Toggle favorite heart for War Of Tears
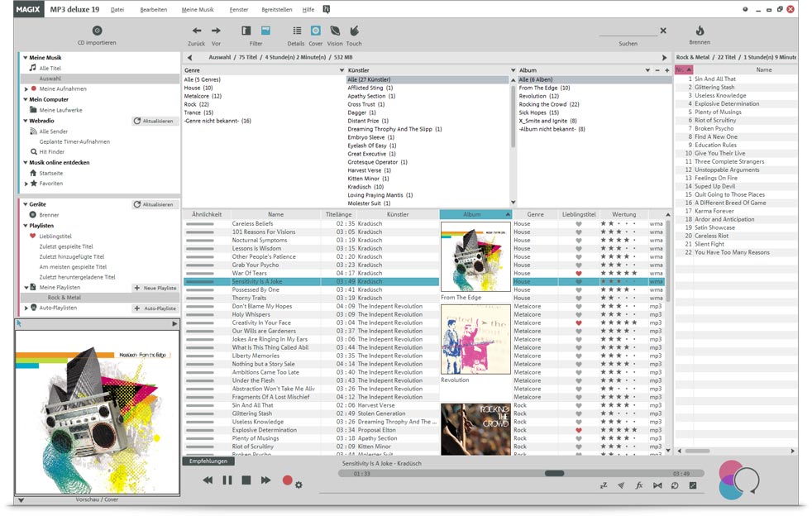This screenshot has width=812, height=521. [x=579, y=274]
